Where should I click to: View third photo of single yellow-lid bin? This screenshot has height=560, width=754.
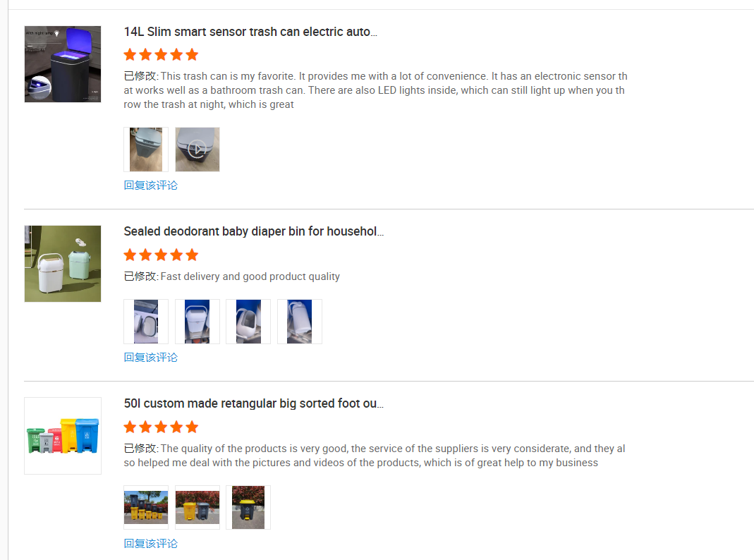click(x=248, y=508)
